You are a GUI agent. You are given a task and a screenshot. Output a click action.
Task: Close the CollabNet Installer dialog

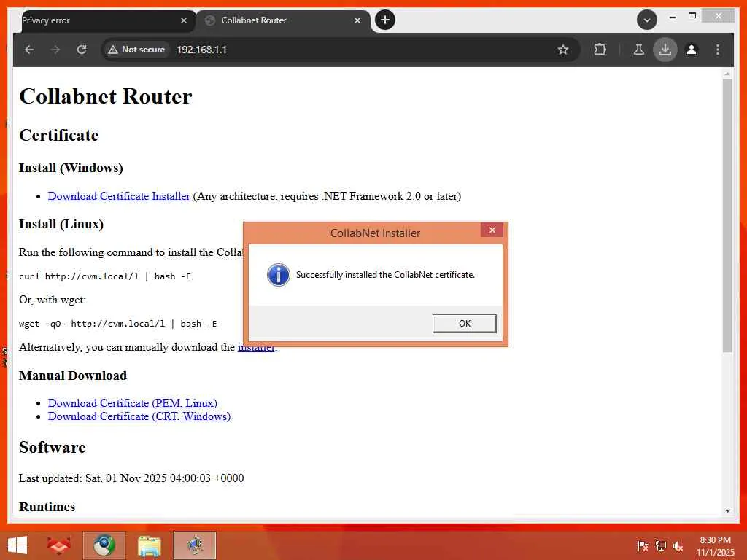(492, 230)
